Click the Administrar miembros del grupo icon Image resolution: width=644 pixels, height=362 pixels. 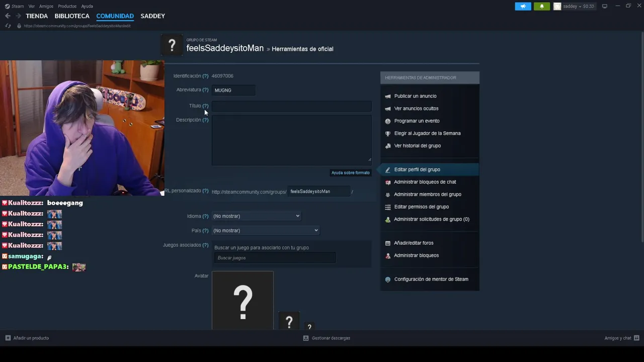coord(387,195)
